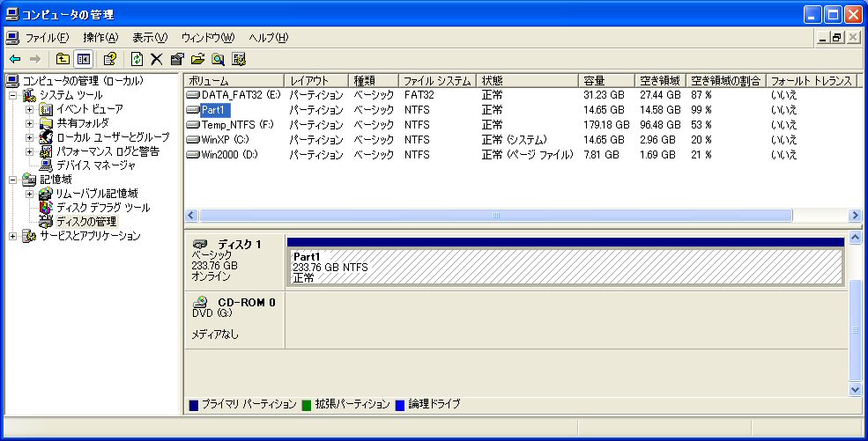Select the Part1 233.76 GB NTFS partition block
Image resolution: width=868 pixels, height=441 pixels.
click(x=566, y=267)
